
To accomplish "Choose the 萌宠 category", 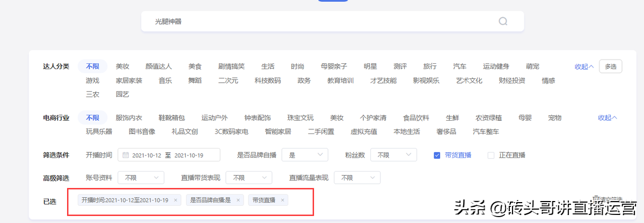I will click(532, 66).
